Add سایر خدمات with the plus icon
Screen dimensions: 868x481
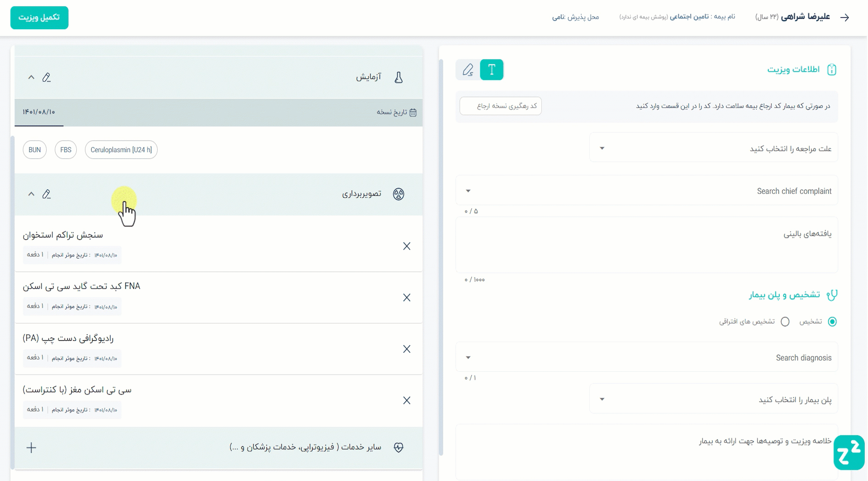click(x=31, y=448)
